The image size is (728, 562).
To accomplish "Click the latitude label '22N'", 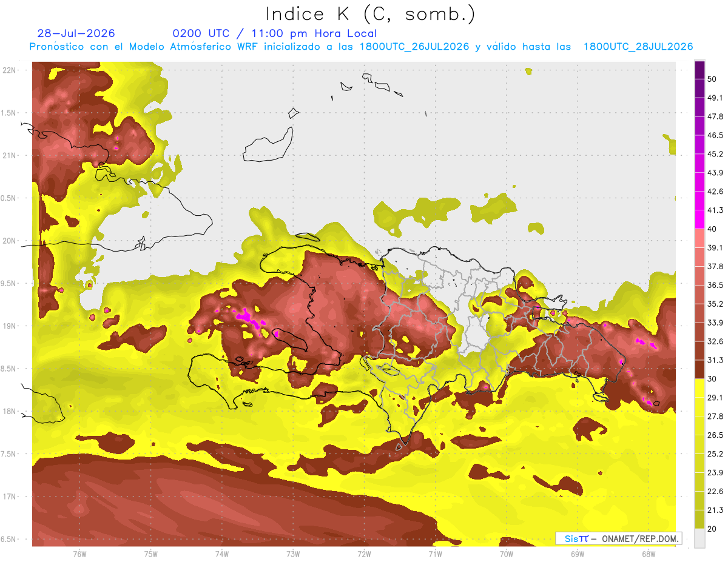I will click(x=9, y=70).
